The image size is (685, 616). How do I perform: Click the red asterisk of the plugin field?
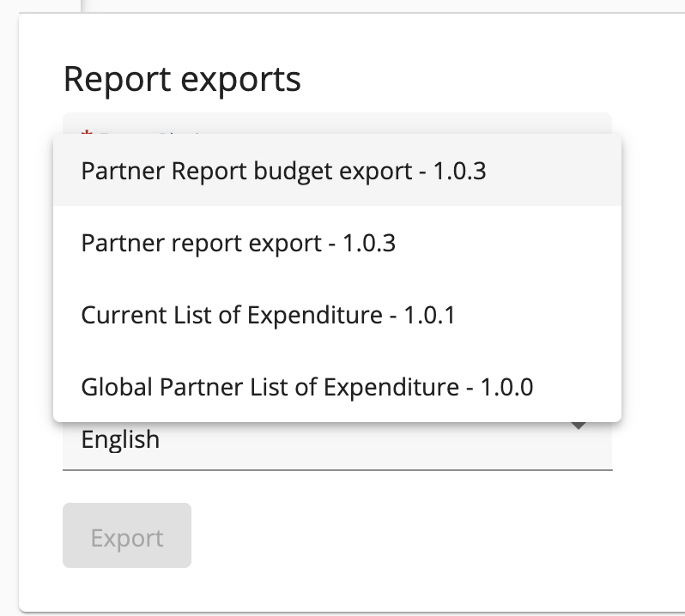(x=86, y=133)
